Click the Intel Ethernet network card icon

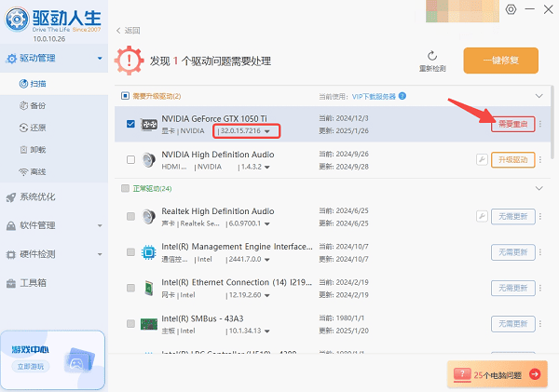(149, 288)
